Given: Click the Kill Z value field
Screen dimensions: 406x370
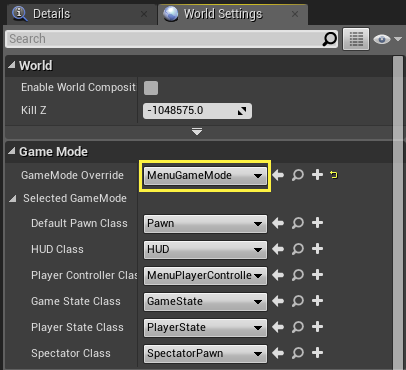Looking at the screenshot, I should click(197, 111).
